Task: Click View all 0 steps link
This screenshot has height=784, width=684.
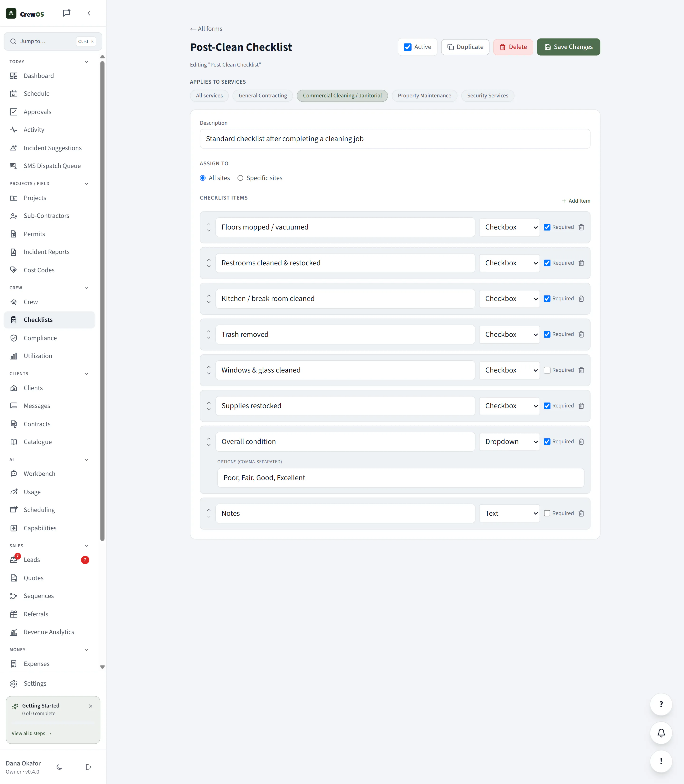Action: 31,733
